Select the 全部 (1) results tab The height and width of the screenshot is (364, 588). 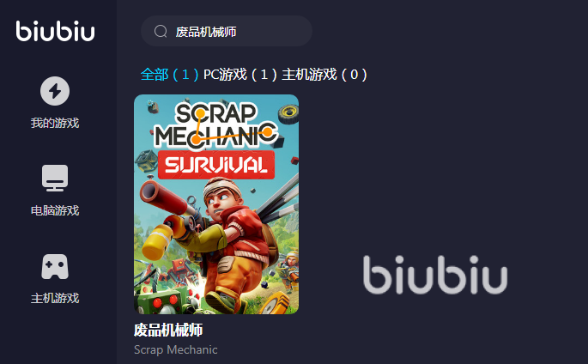(169, 74)
